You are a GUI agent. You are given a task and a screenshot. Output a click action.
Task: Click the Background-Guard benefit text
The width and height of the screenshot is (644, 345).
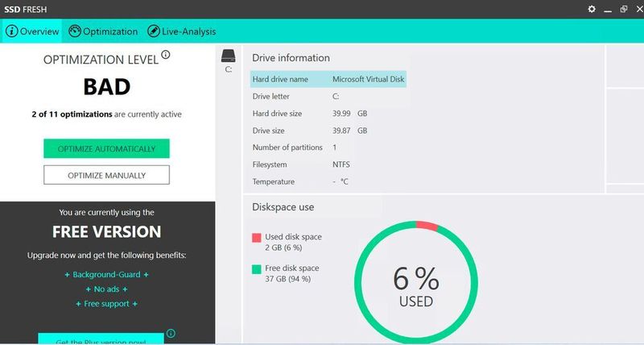106,274
